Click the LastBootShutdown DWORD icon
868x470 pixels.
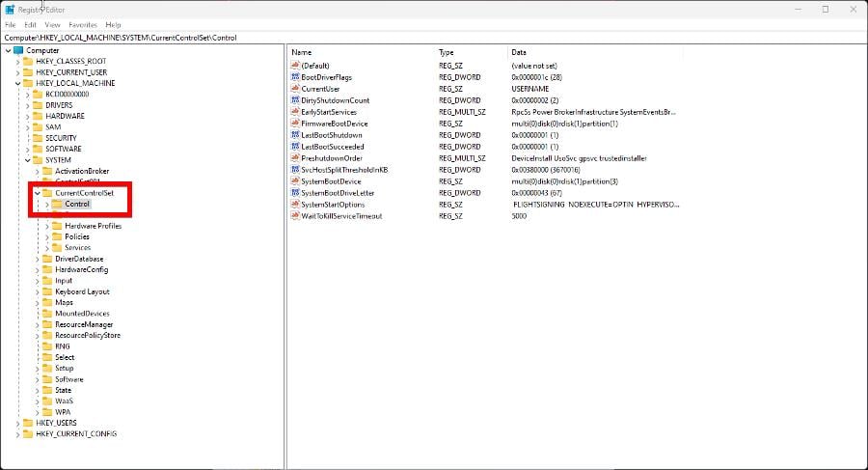pos(295,135)
